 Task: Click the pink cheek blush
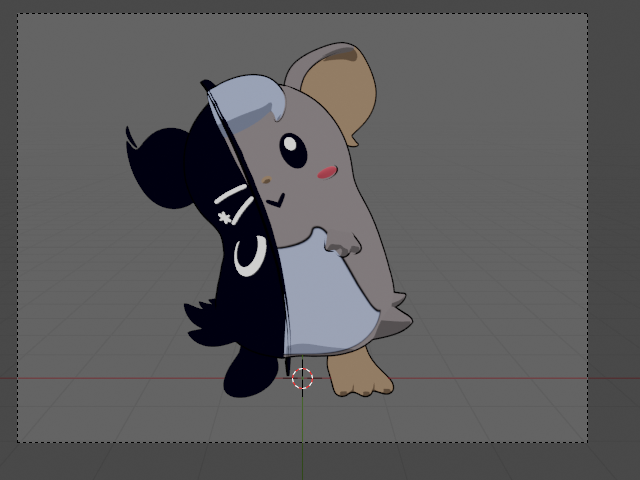click(x=327, y=172)
